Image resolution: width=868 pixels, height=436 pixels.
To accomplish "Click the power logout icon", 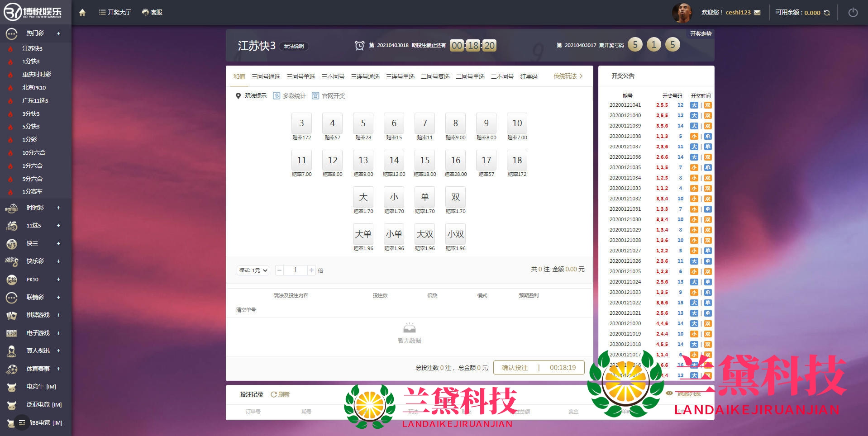I will pos(853,13).
